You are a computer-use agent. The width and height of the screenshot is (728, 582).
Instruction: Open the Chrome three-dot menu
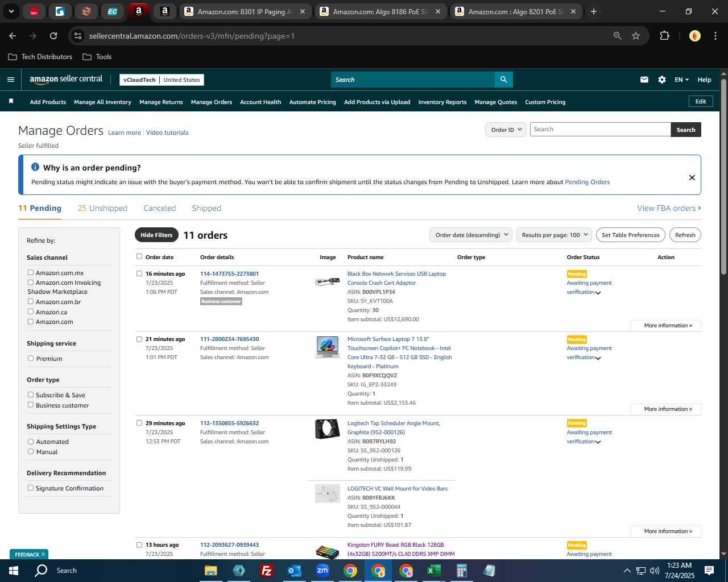714,36
